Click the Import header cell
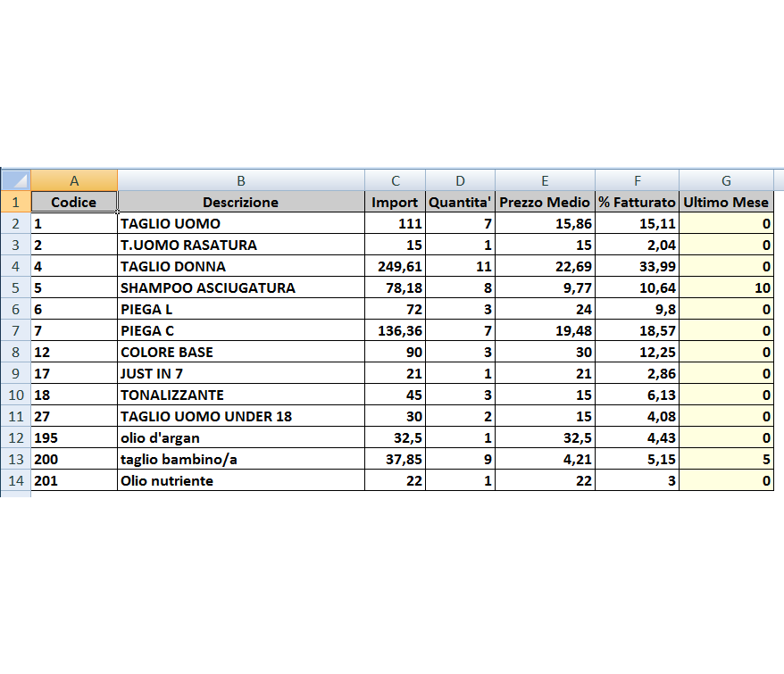Screen dimensions: 784x674 pos(395,202)
